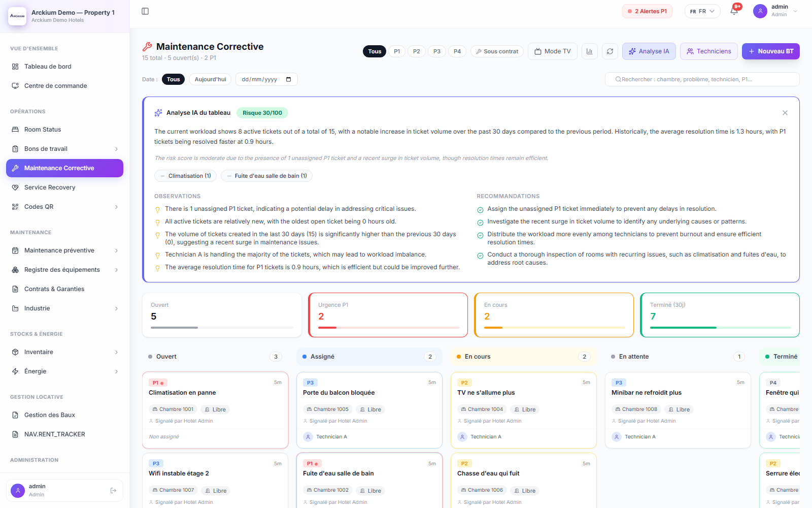Toggle the Sous contrat filter
Image resolution: width=812 pixels, height=508 pixels.
(x=497, y=51)
